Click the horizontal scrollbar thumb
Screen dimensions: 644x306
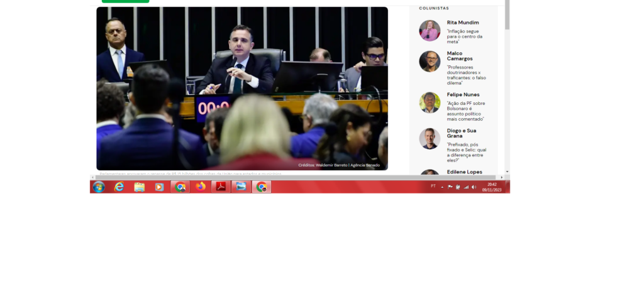click(296, 178)
